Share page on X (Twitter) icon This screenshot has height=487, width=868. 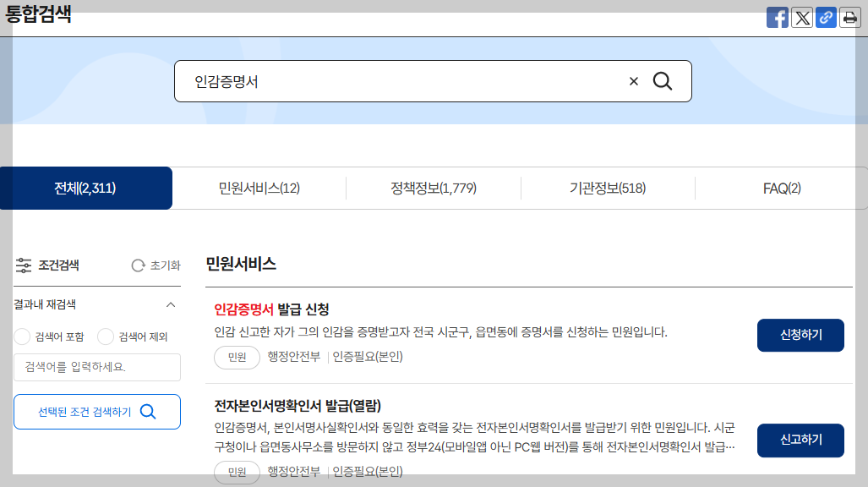click(801, 18)
